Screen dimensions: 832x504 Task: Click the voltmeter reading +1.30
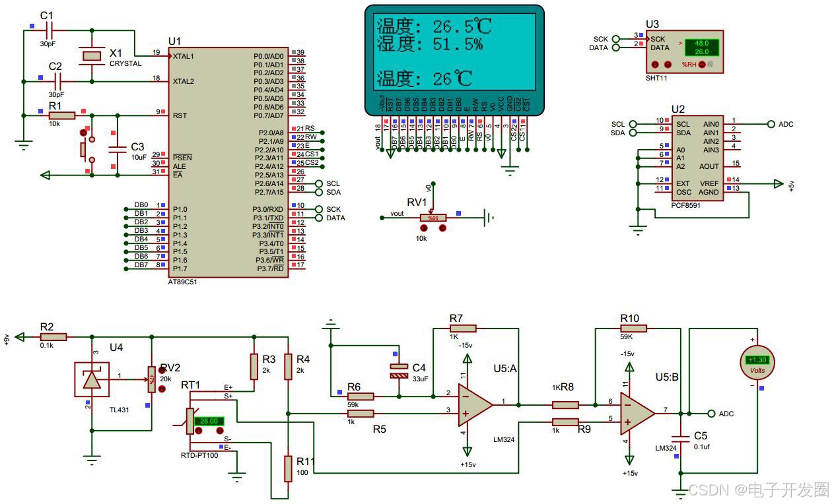pyautogui.click(x=756, y=360)
